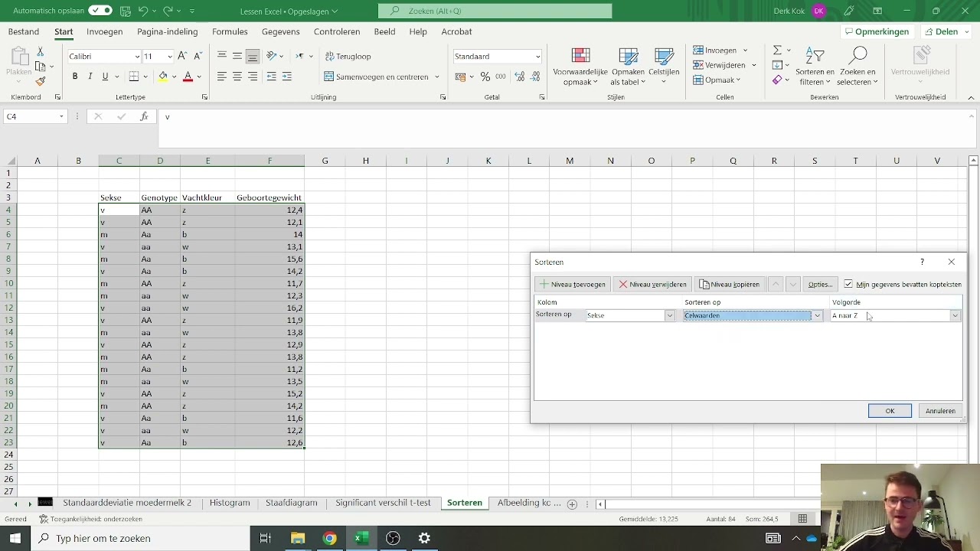The width and height of the screenshot is (980, 551).
Task: Toggle Terugloop text wrapping
Action: tap(348, 56)
